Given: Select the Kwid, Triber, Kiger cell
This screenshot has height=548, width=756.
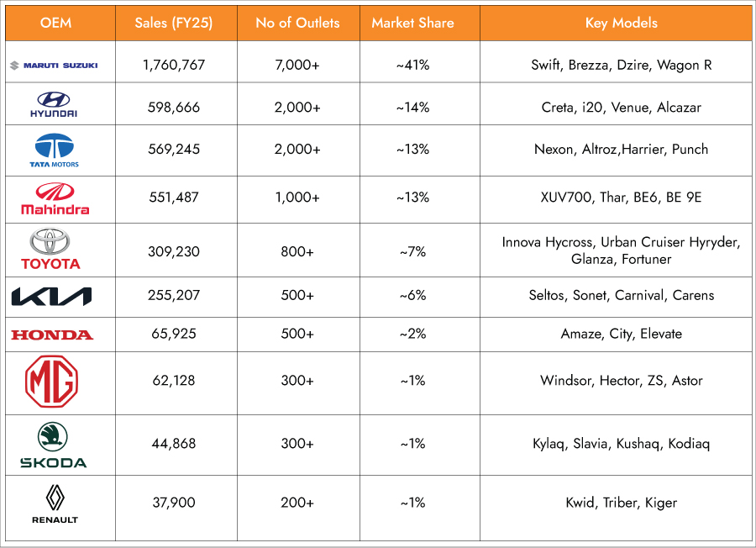Looking at the screenshot, I should [621, 503].
